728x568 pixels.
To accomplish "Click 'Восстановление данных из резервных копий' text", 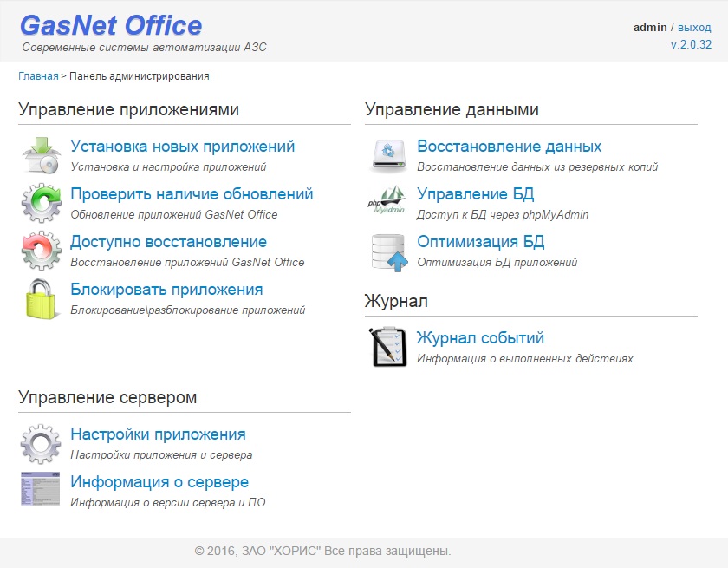I will [x=537, y=166].
